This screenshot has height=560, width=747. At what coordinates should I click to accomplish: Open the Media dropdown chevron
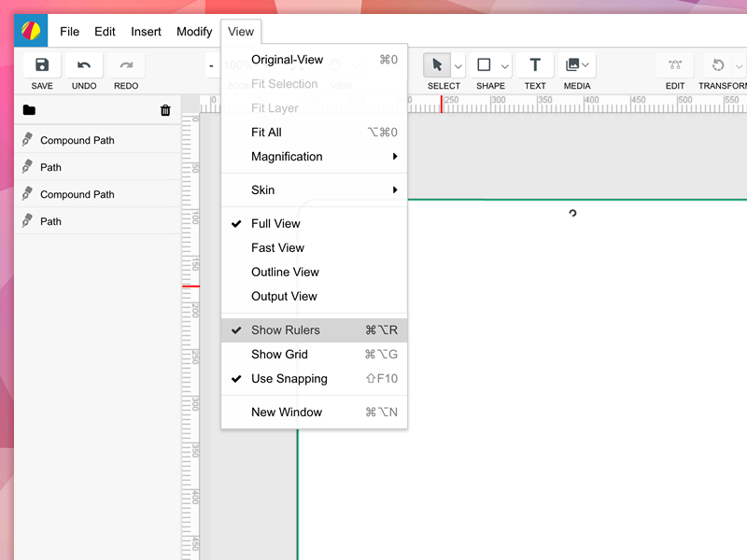coord(586,64)
